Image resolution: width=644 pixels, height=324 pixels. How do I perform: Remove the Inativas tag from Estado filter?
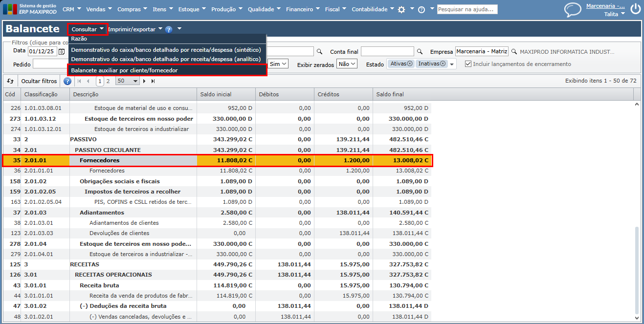point(443,64)
